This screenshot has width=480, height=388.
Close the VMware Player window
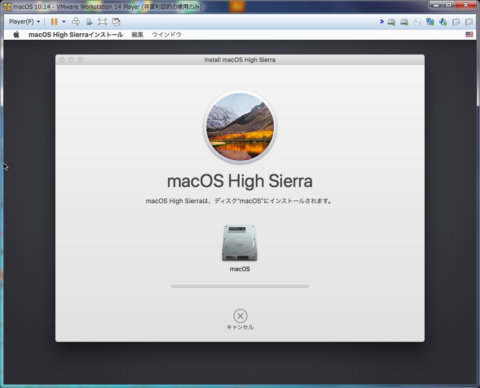click(x=466, y=5)
